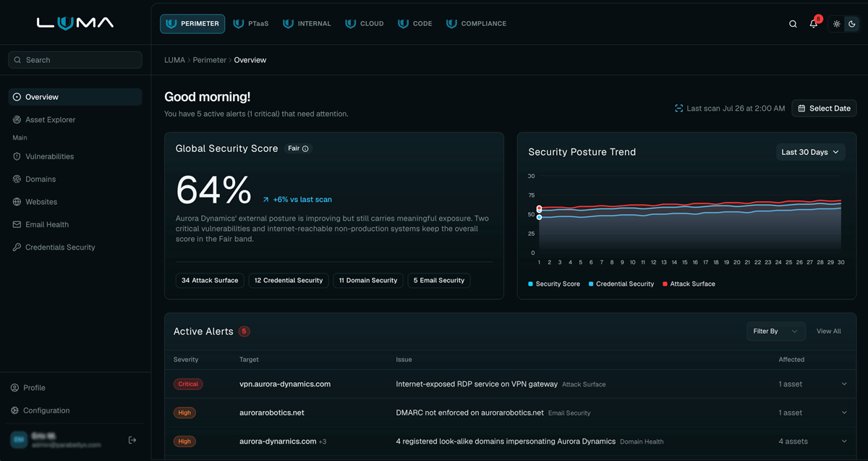Click the Select Date button
Screen dimensions: 868x461
click(824, 109)
